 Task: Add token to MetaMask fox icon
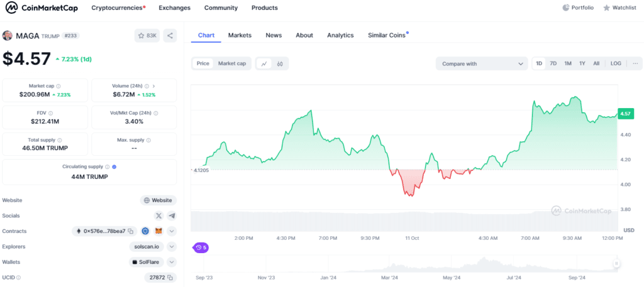click(x=158, y=231)
